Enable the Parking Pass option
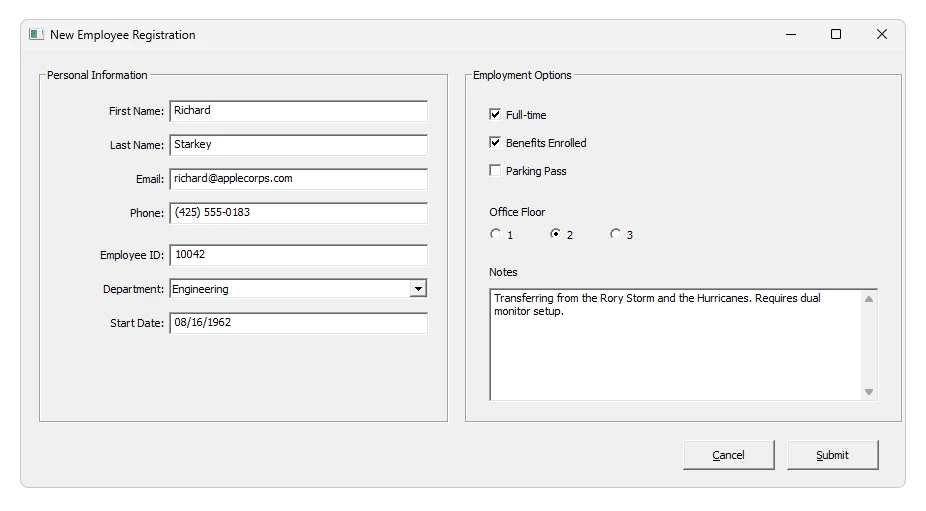Image resolution: width=926 pixels, height=511 pixels. pyautogui.click(x=495, y=171)
